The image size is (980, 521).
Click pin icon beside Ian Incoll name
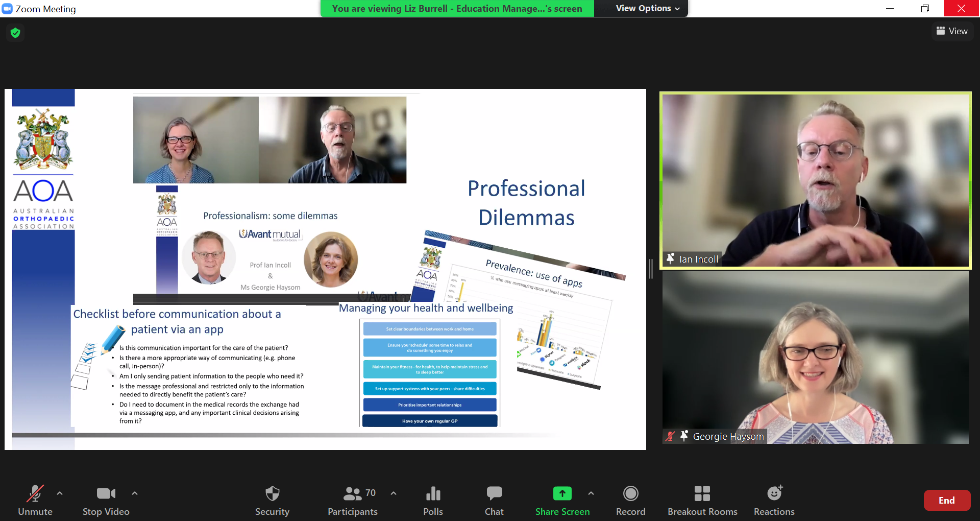pos(670,259)
